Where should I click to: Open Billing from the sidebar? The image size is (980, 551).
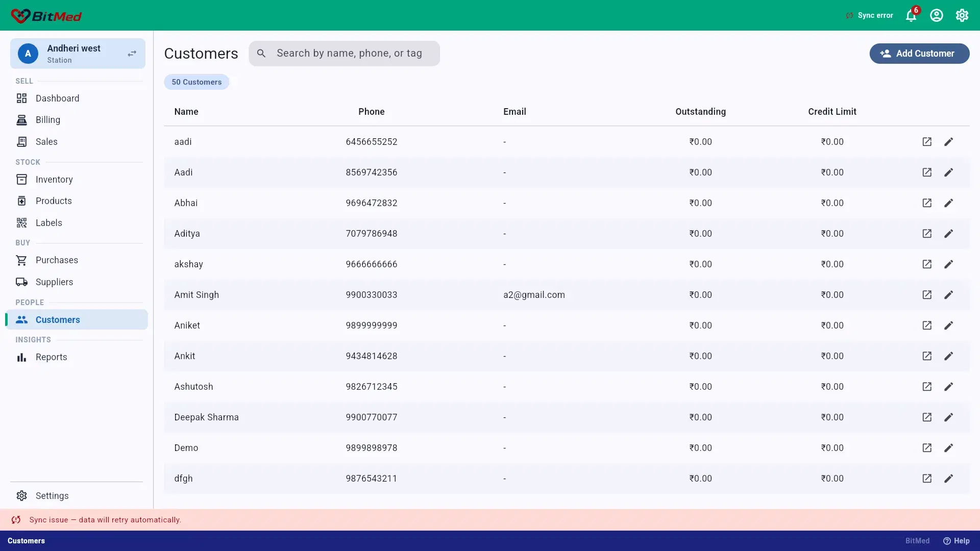pos(77,120)
